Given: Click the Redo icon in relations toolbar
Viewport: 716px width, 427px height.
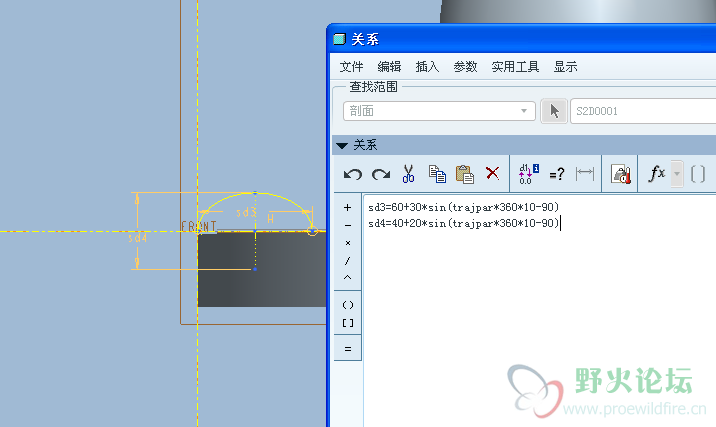Looking at the screenshot, I should [381, 174].
